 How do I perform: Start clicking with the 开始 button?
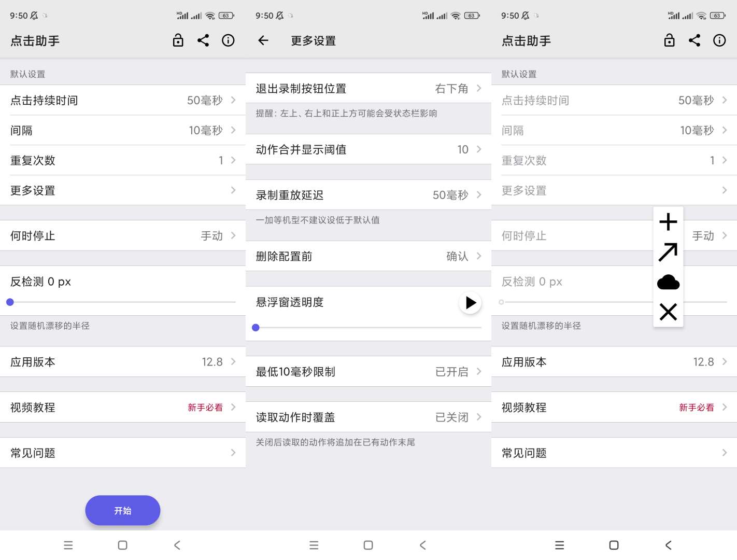pos(123,510)
